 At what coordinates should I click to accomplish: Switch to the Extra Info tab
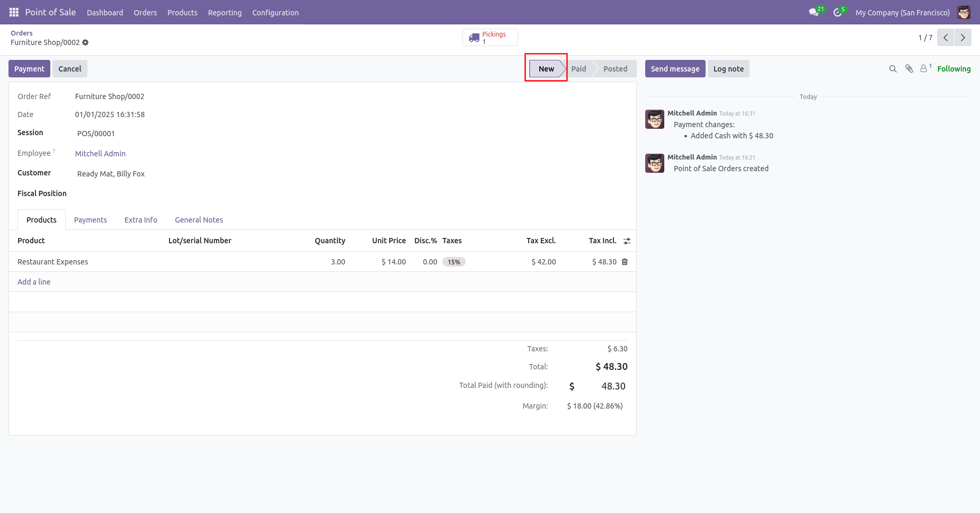point(141,220)
